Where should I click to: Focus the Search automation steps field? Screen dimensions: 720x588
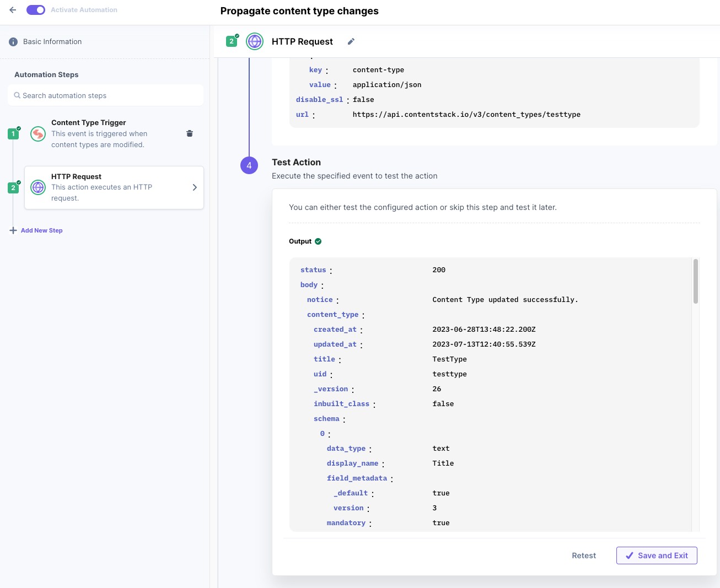point(106,95)
